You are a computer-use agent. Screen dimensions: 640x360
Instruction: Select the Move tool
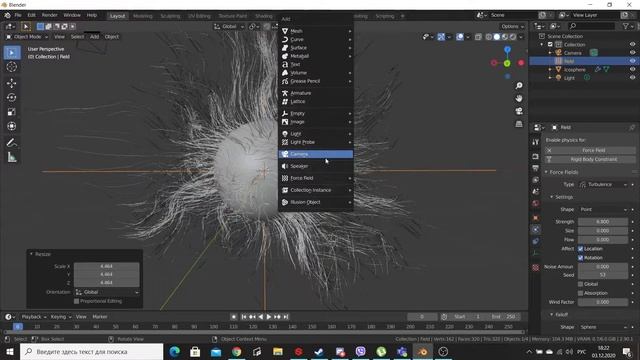tap(12, 83)
